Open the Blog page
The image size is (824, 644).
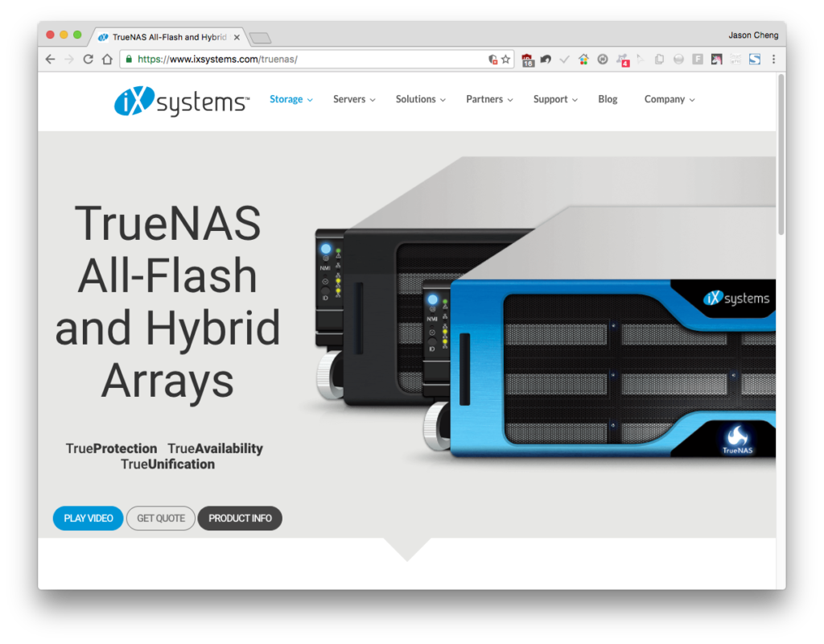pos(608,99)
